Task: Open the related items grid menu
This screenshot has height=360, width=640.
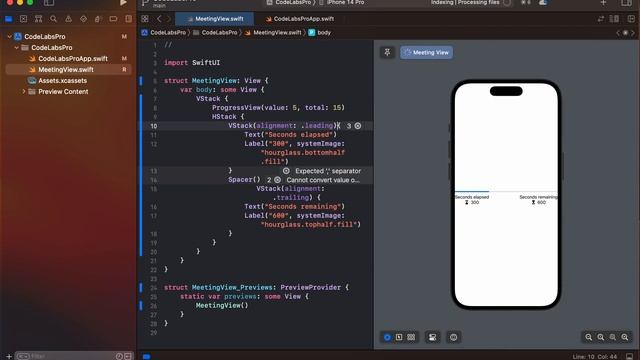Action: (x=145, y=19)
